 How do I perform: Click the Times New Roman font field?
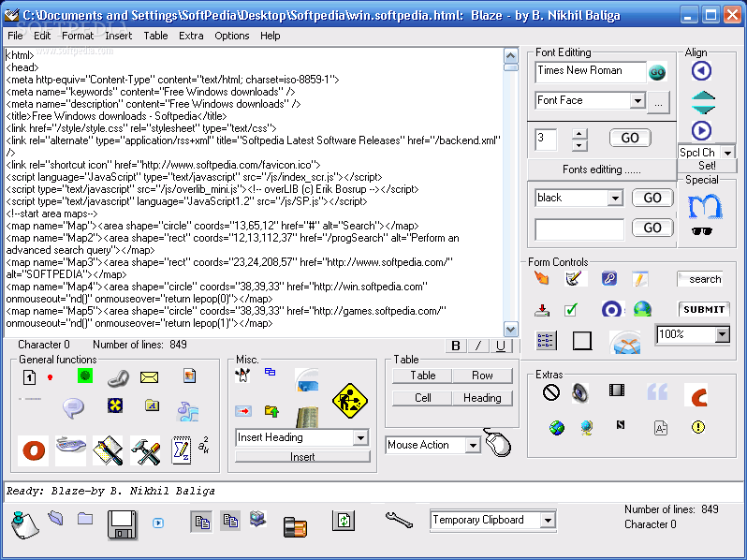pos(591,71)
